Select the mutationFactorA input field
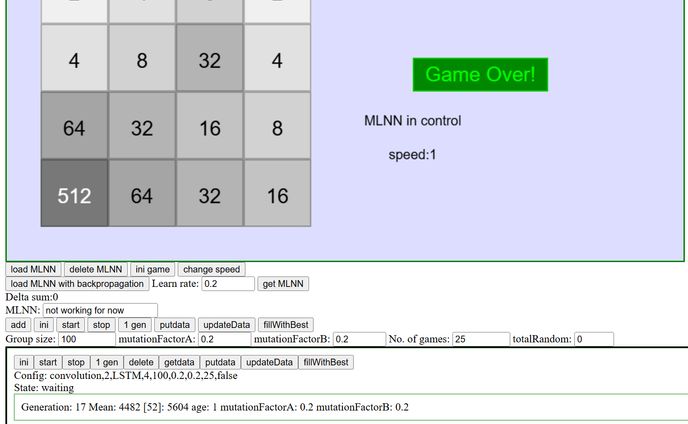This screenshot has height=424, width=688. click(227, 340)
